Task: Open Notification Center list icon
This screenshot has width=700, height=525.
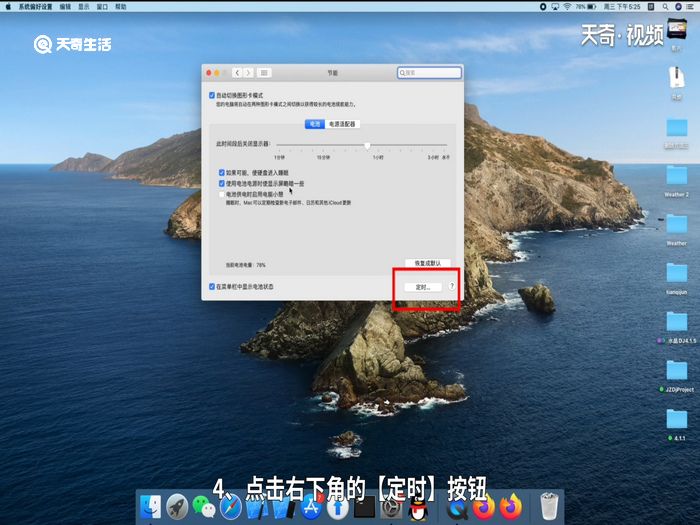Action: [690, 6]
